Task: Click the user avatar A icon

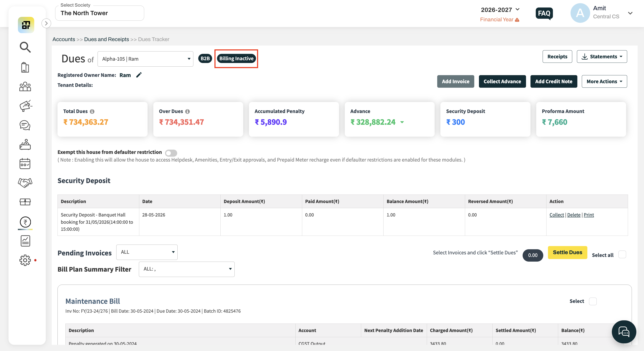Action: coord(580,13)
